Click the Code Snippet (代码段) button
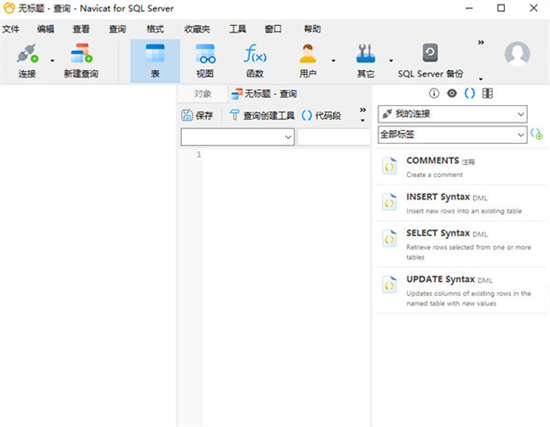 (x=321, y=115)
